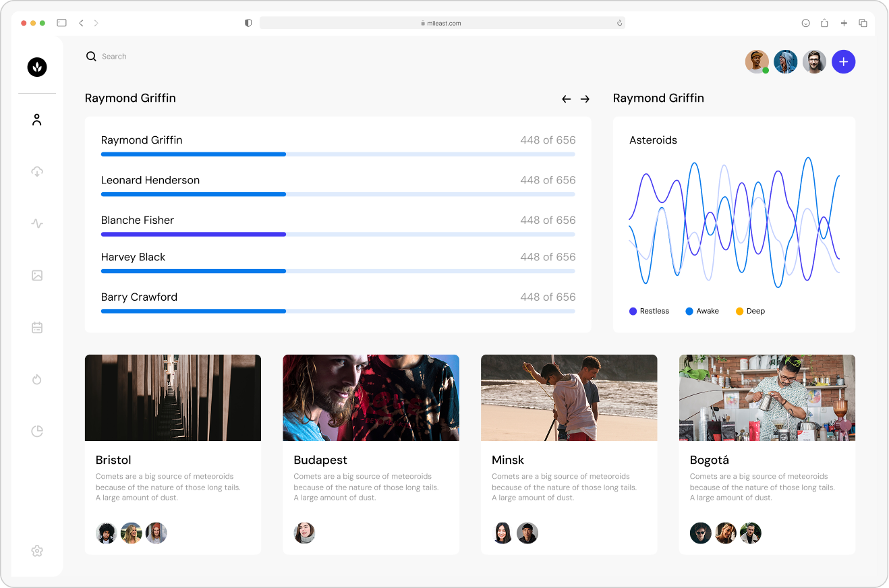Click the curly-haired first avatar on Bristol card
Viewport: 889px width, 588px height.
click(107, 533)
